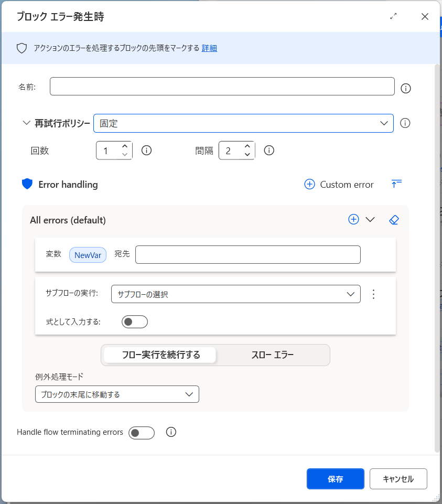Click the plus icon in All errors header
Image resolution: width=442 pixels, height=504 pixels.
tap(353, 220)
